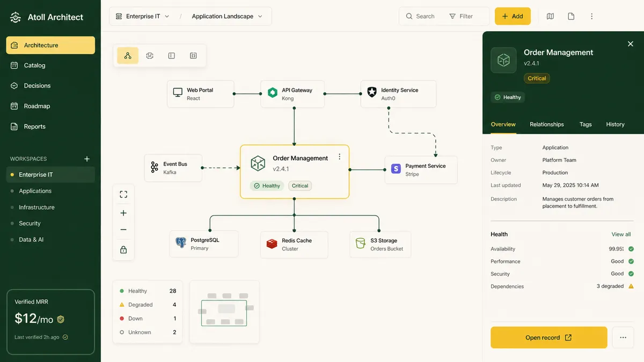Switch to the History tab
The width and height of the screenshot is (644, 362).
616,124
